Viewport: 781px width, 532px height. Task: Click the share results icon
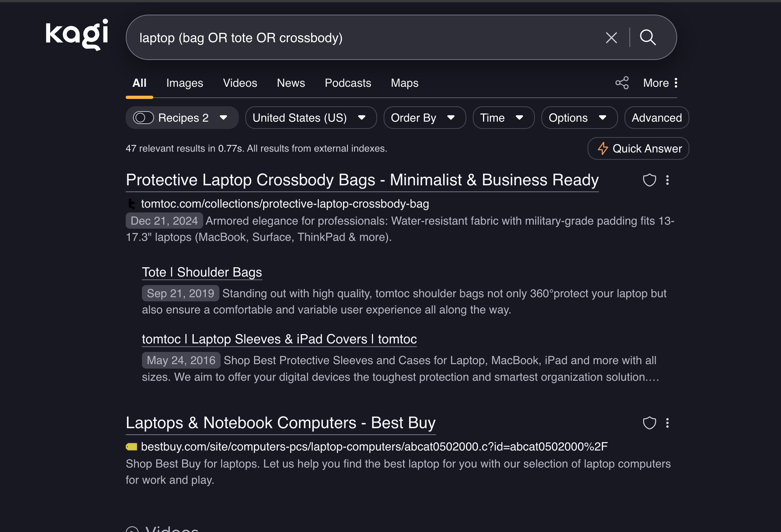point(622,83)
